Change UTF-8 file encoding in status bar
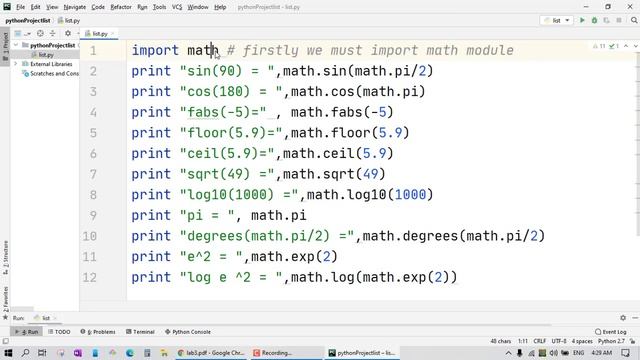This screenshot has width=640, height=360. point(558,341)
